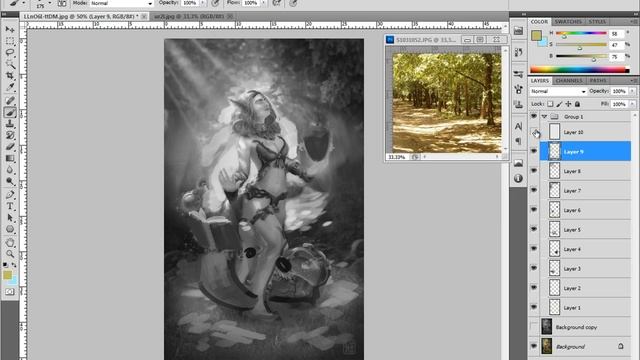
Task: Hide the Background layer eye
Action: point(534,346)
